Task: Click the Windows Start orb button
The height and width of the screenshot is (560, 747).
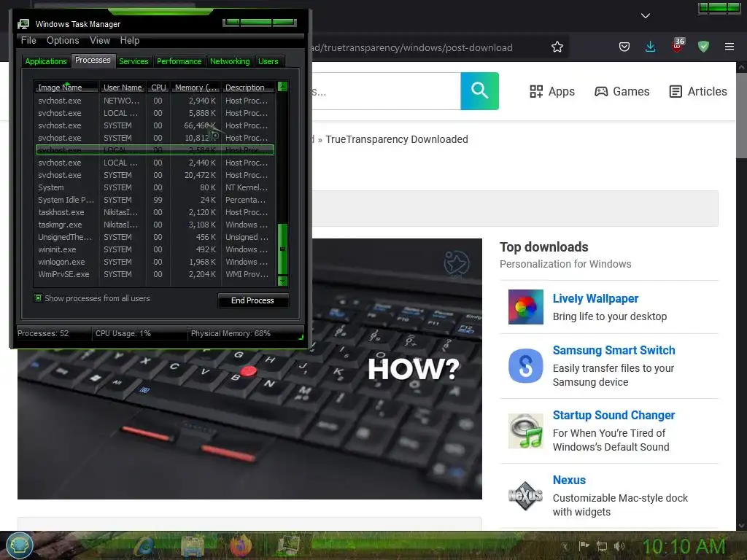Action: [x=19, y=545]
